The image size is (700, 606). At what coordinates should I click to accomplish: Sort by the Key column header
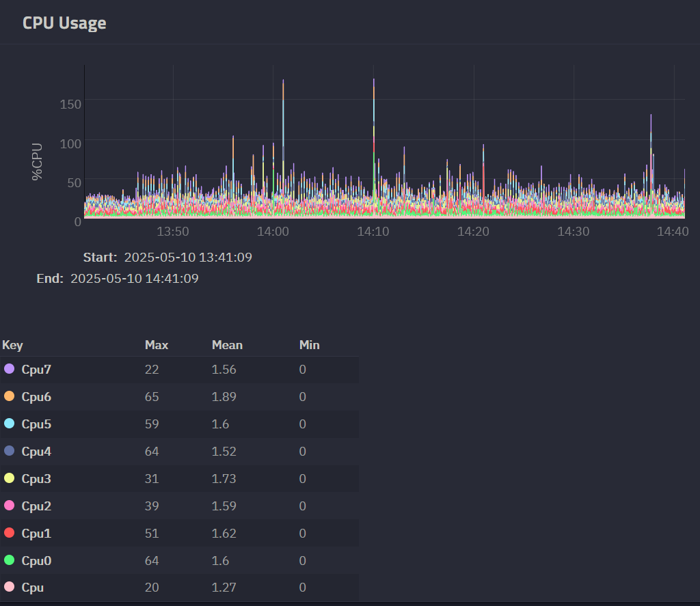[x=12, y=345]
